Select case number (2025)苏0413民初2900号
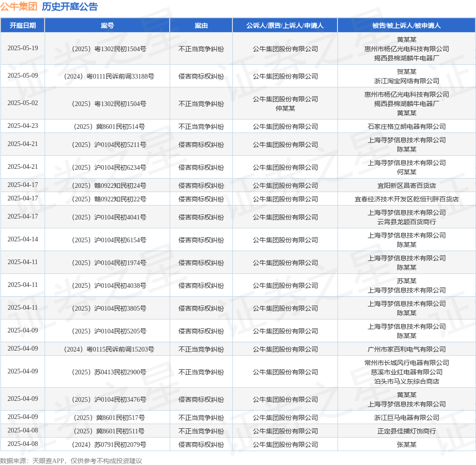Screen dimensions: 476x465 [109, 372]
